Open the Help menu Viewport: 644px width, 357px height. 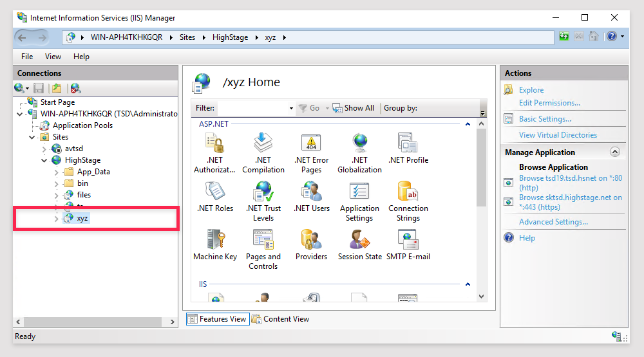click(x=81, y=57)
